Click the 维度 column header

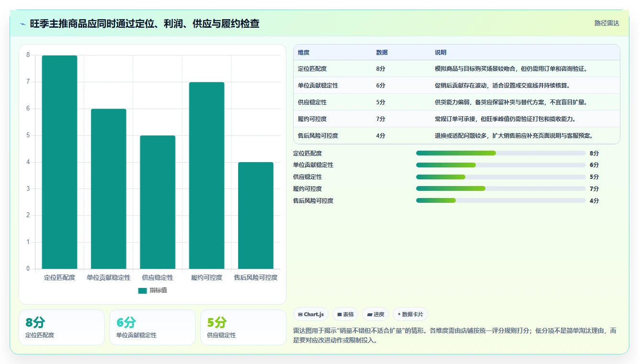tap(304, 52)
